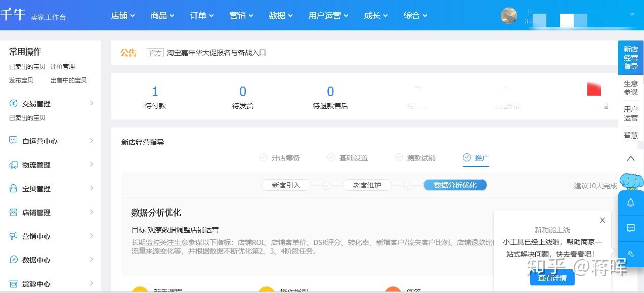Toggle check mark for 基础设置 step
644x293 pixels.
point(331,157)
